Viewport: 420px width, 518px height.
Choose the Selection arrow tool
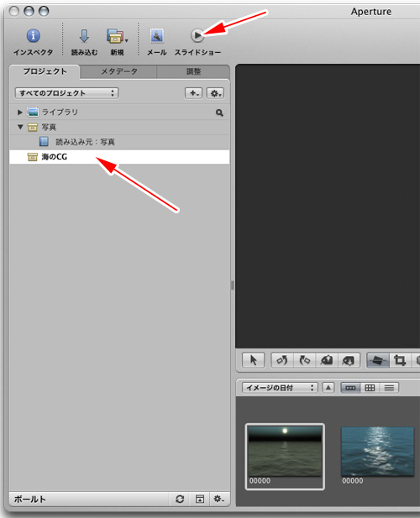[x=254, y=360]
